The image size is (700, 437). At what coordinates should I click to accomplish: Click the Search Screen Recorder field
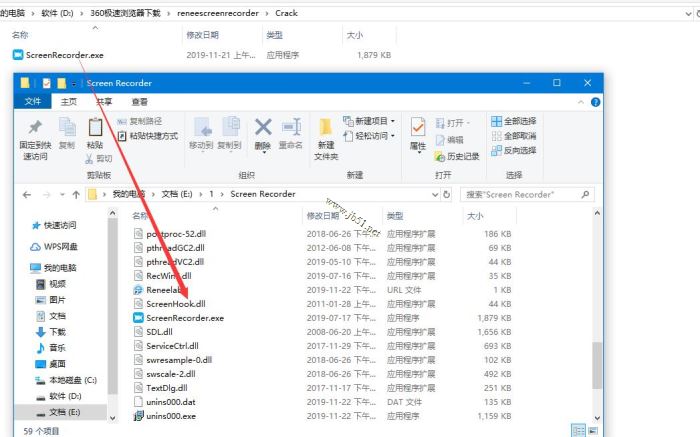(527, 195)
